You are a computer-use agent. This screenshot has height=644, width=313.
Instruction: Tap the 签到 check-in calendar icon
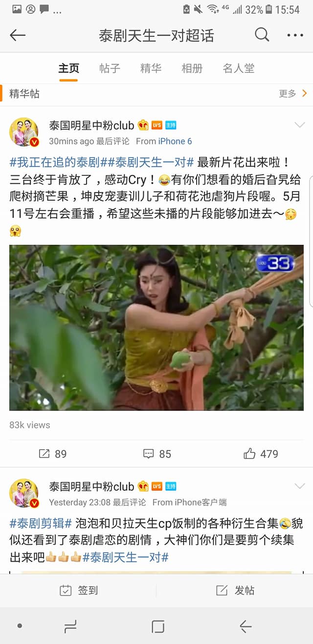coord(66,590)
